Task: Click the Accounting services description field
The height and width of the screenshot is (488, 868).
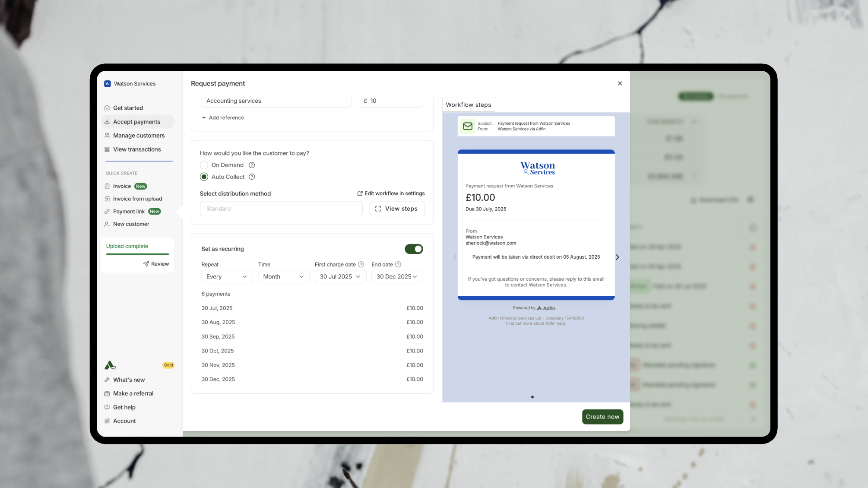Action: tap(276, 101)
